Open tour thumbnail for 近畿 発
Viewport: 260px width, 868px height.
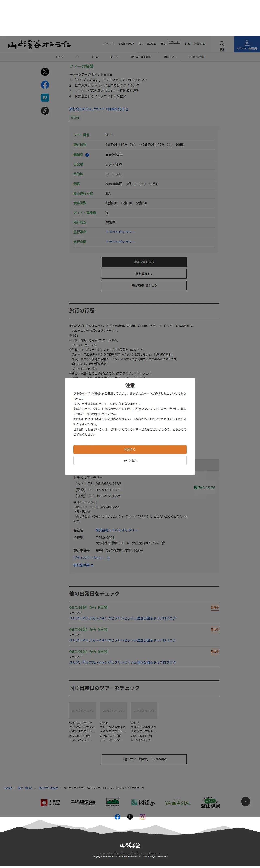pos(113,711)
